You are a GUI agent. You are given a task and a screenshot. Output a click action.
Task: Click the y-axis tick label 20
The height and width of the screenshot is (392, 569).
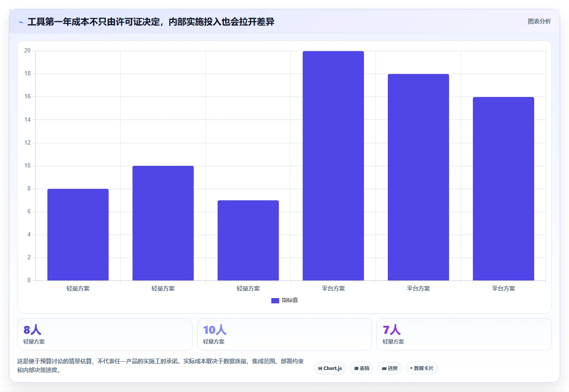(x=27, y=51)
